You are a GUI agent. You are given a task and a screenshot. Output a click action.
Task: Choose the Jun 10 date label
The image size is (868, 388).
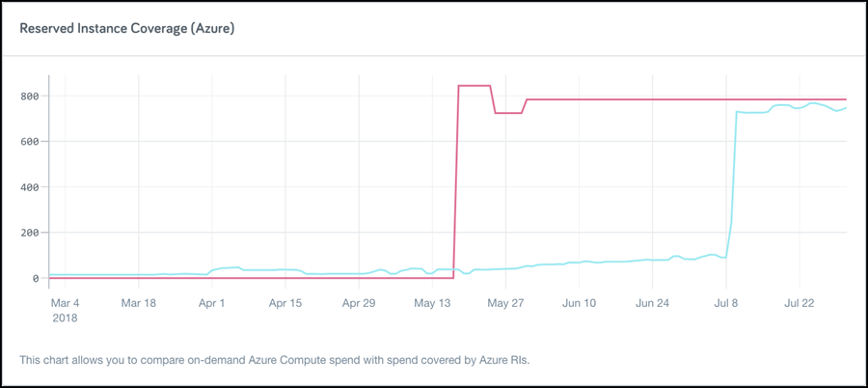click(579, 303)
